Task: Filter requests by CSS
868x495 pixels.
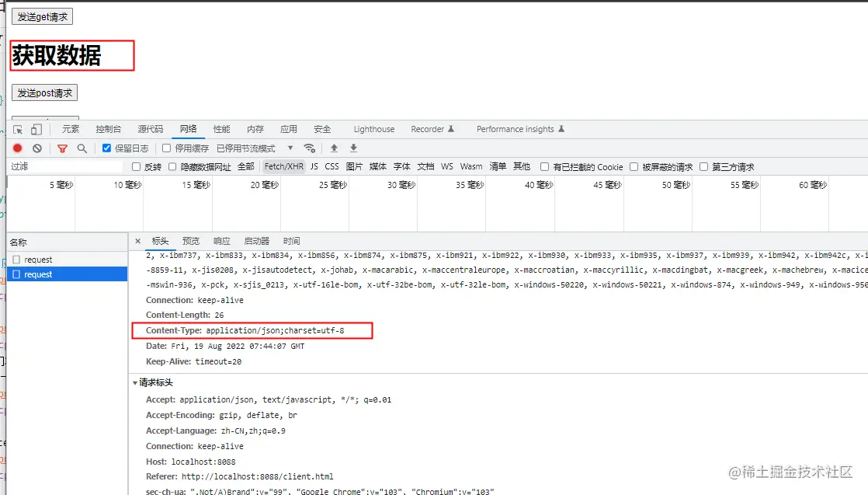Action: coord(332,167)
